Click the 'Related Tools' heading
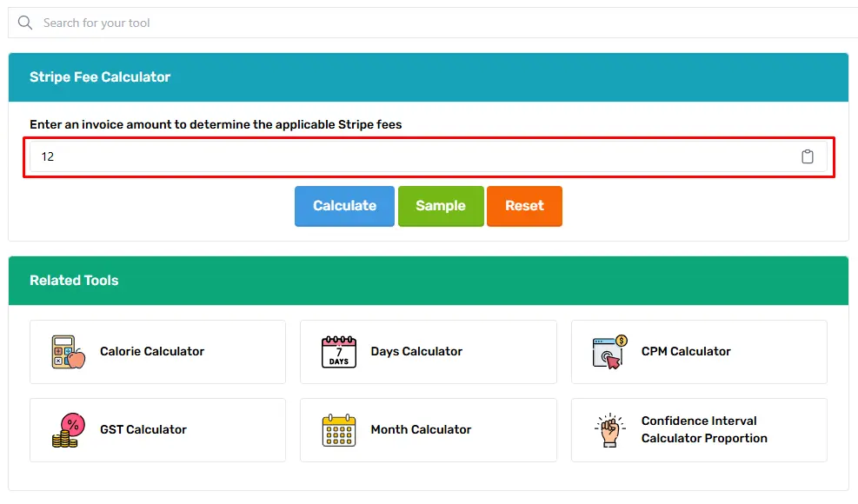This screenshot has width=858, height=504. pos(74,280)
